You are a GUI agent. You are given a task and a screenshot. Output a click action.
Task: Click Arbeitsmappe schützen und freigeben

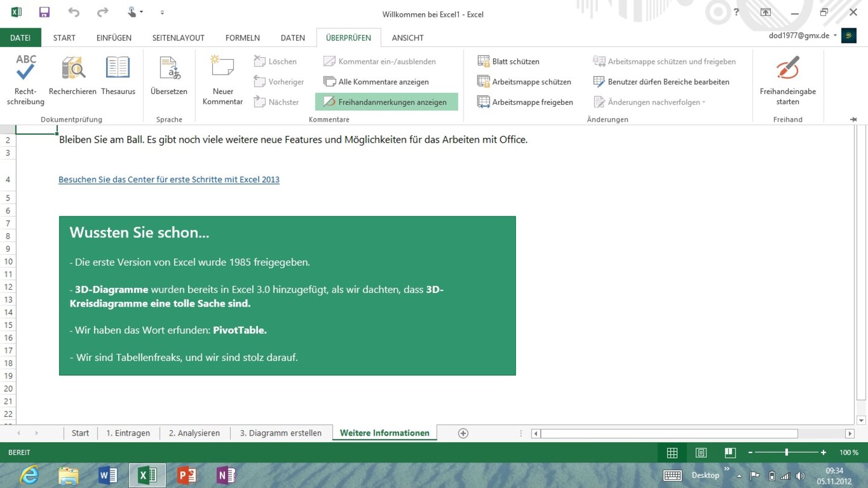[664, 61]
